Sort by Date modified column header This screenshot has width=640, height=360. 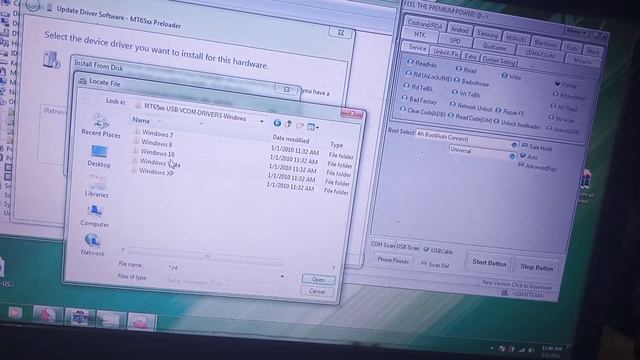291,139
